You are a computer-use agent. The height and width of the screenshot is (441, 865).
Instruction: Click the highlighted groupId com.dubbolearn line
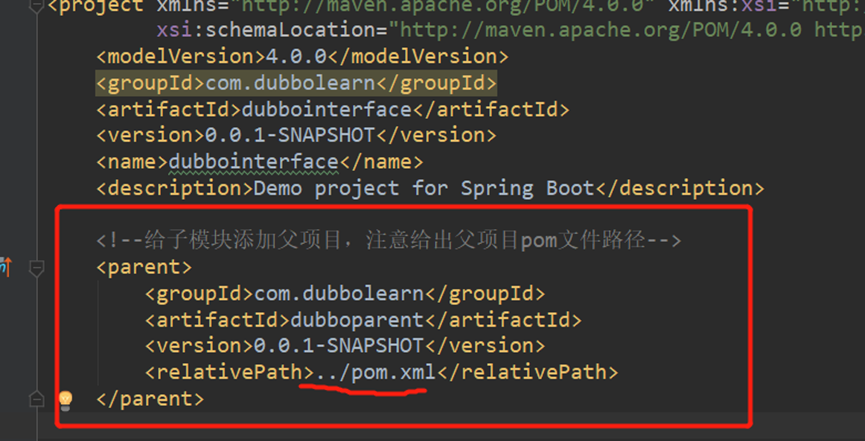pyautogui.click(x=296, y=83)
